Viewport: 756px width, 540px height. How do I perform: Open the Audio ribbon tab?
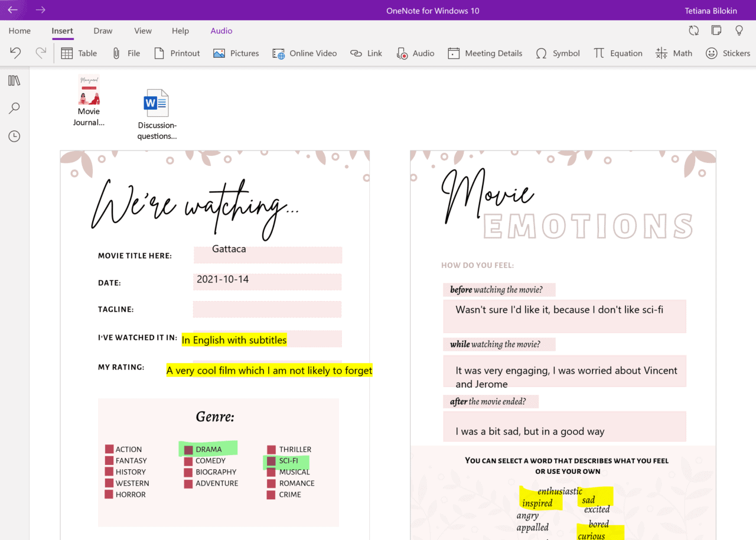click(221, 31)
